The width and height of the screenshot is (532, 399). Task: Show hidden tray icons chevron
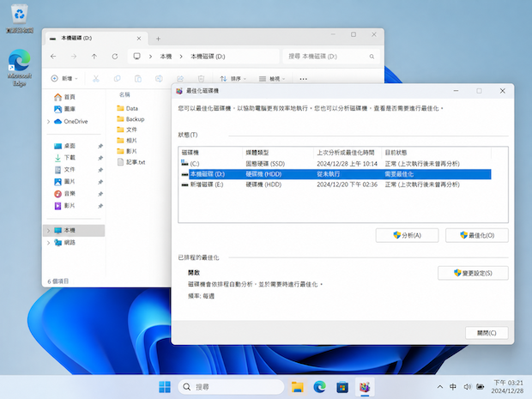440,387
